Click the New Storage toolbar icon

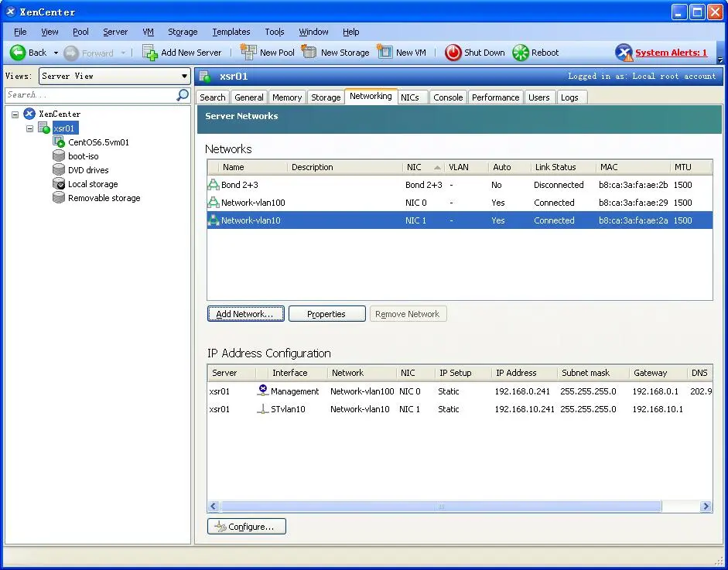point(309,53)
